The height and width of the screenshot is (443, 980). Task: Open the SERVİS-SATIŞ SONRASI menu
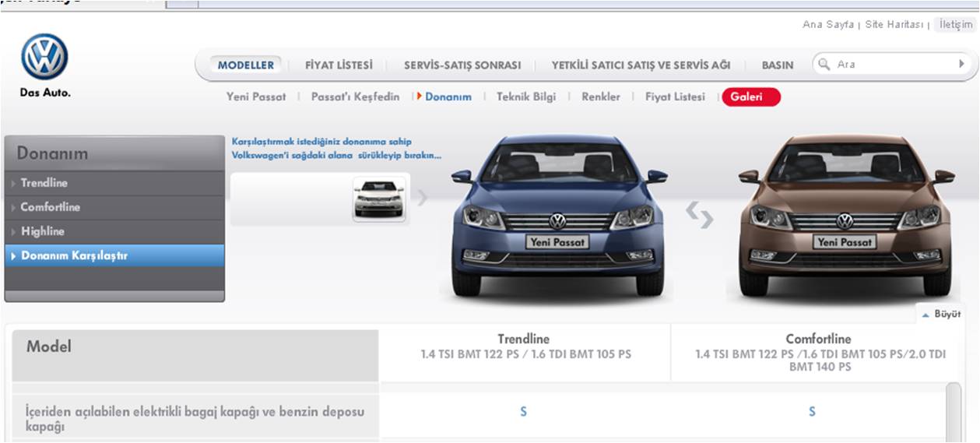tap(462, 65)
